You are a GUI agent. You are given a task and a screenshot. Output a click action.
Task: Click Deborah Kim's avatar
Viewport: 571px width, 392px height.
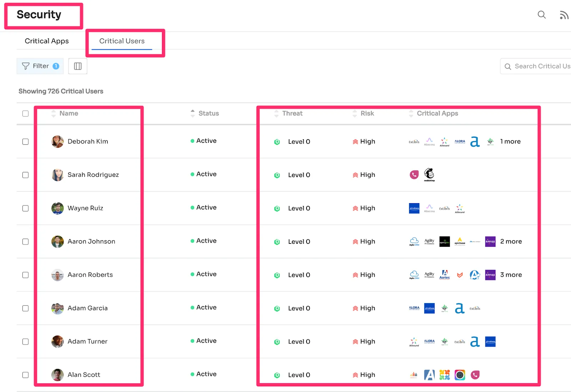pos(57,141)
